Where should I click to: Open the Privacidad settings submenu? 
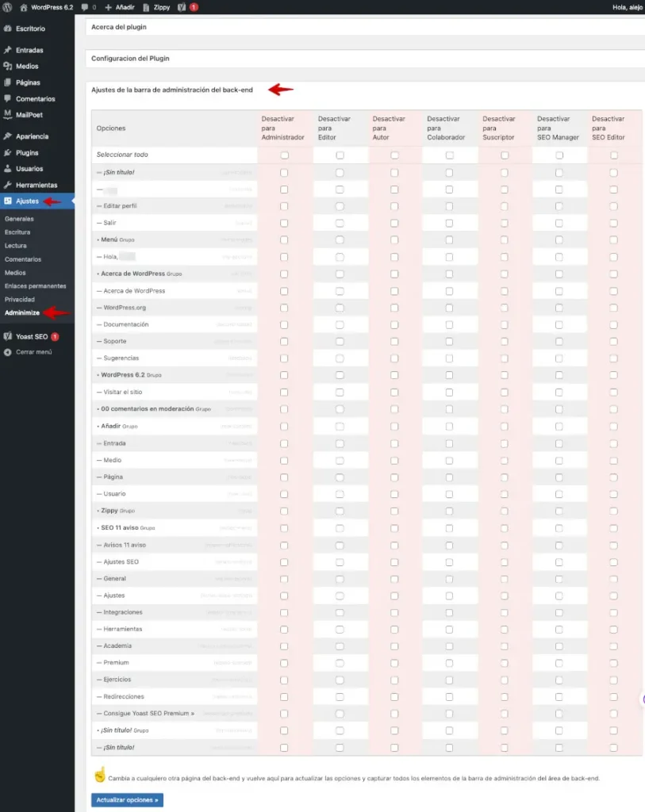click(x=20, y=299)
